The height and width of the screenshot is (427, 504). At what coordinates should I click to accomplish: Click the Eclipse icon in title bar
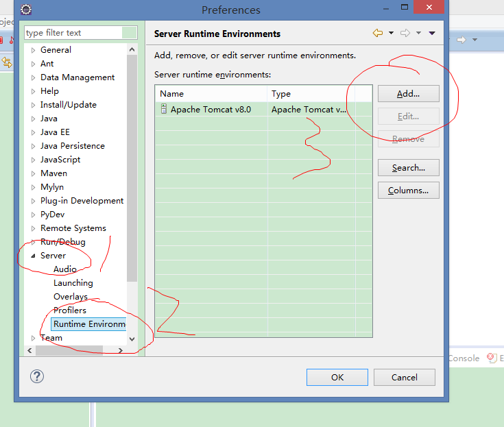pyautogui.click(x=25, y=10)
